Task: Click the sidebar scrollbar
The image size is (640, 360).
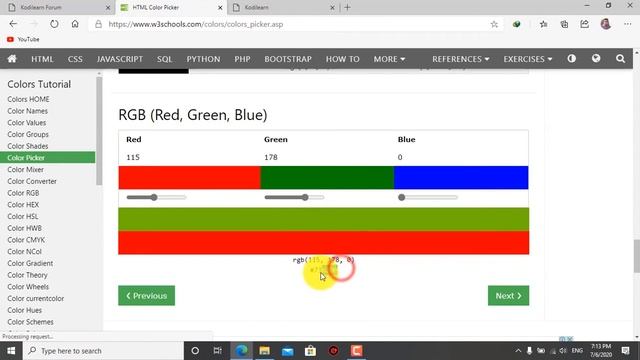Action: coord(99,131)
